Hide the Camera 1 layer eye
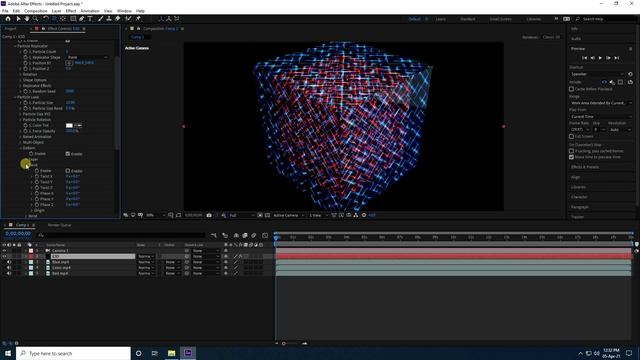Viewport: 640px width, 360px height. pos(4,251)
